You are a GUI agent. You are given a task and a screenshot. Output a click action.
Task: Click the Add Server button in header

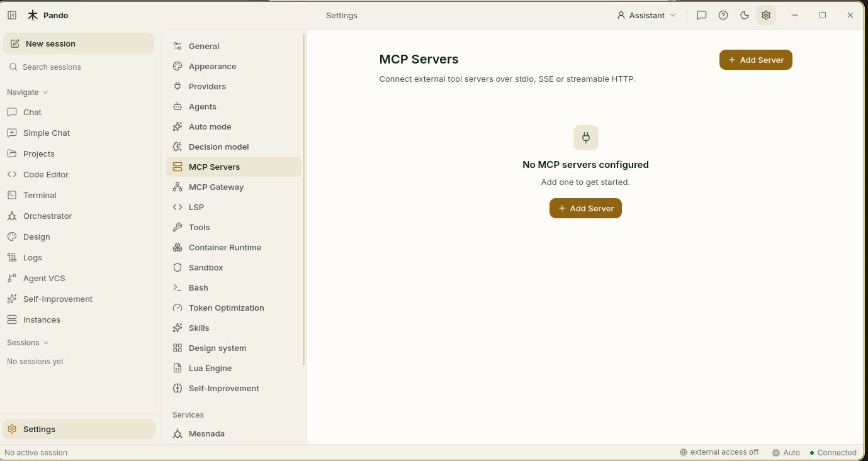pyautogui.click(x=755, y=60)
